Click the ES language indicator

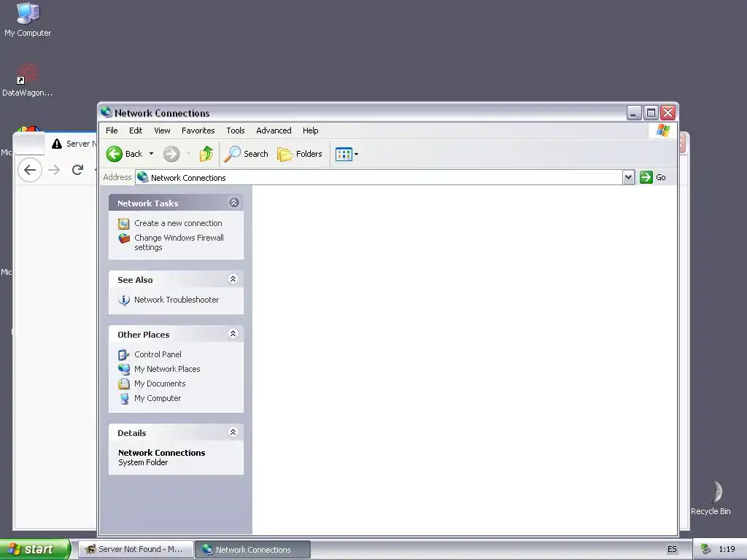[x=672, y=550]
